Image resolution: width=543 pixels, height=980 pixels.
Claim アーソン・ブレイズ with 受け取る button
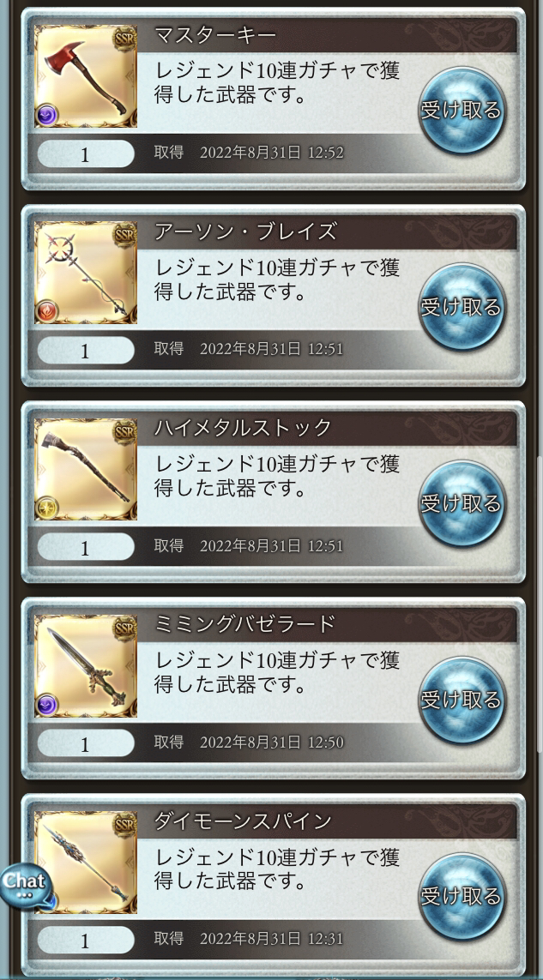pos(462,307)
